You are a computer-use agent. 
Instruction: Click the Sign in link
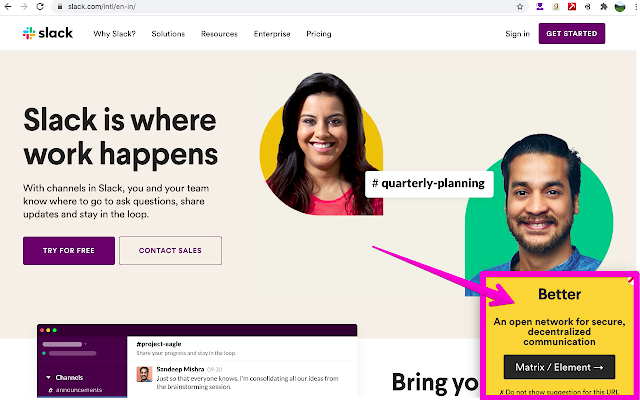click(x=517, y=34)
